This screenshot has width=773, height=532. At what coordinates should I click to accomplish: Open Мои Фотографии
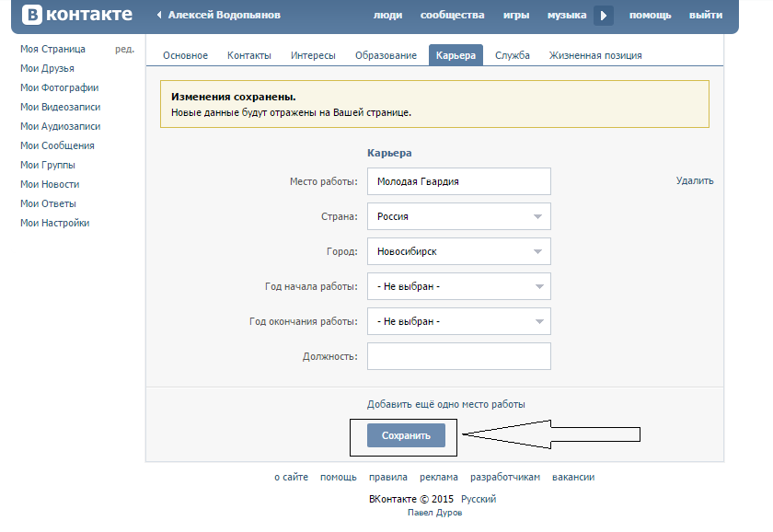tap(59, 87)
